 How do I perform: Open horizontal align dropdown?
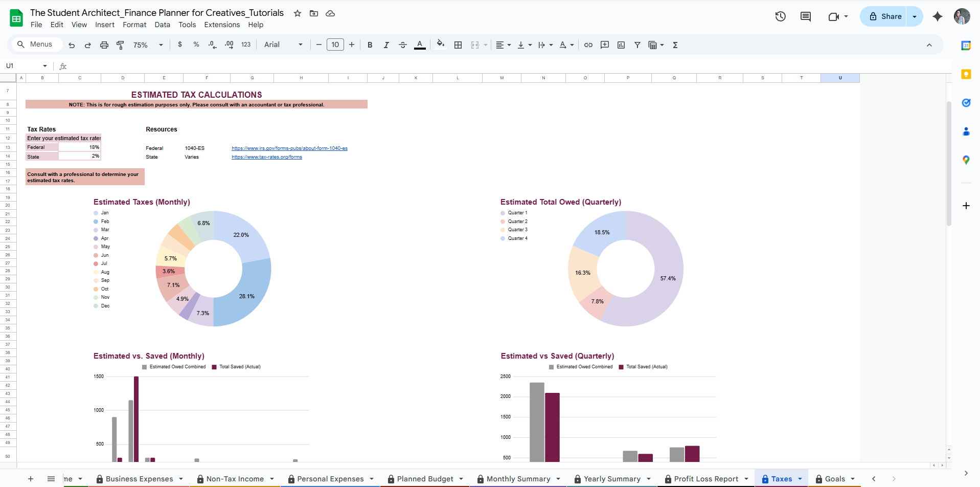(504, 45)
